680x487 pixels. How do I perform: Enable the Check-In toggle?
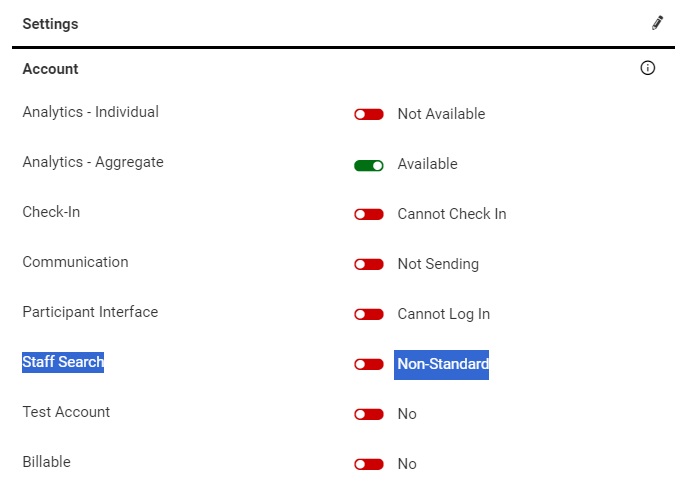(369, 214)
